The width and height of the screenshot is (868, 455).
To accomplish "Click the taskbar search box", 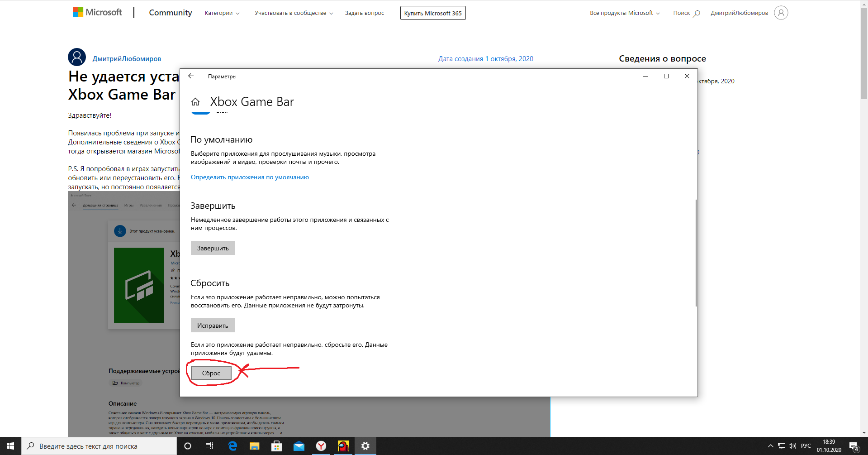I will pyautogui.click(x=99, y=446).
